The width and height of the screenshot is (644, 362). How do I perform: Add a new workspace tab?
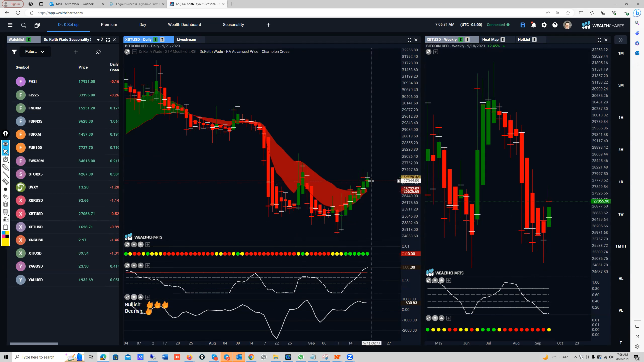[x=268, y=25]
